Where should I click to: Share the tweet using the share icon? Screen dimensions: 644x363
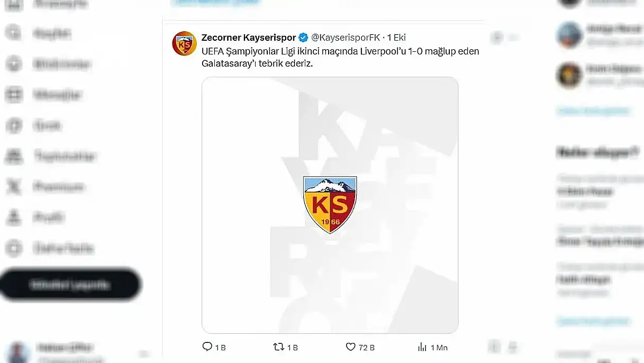(512, 347)
